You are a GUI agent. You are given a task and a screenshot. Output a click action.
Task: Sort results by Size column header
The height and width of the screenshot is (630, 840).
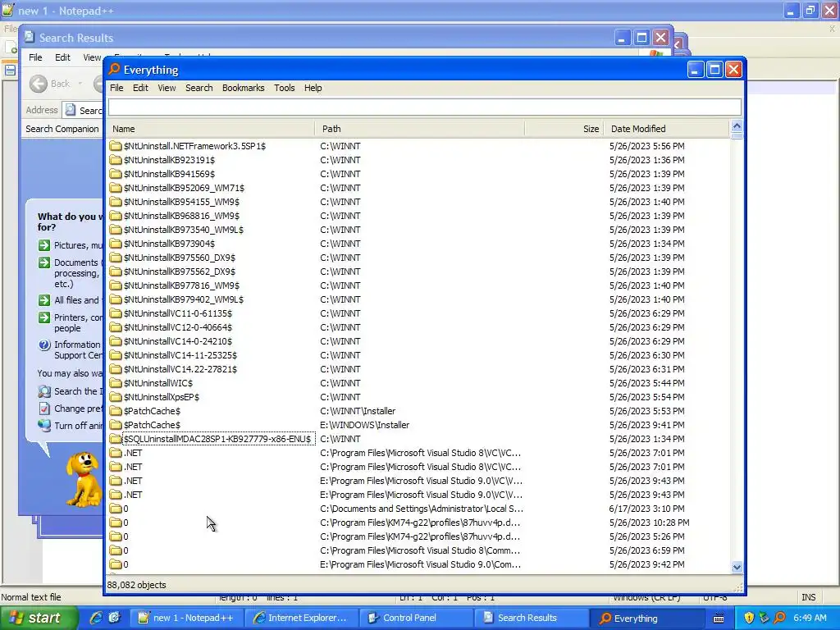pyautogui.click(x=564, y=129)
